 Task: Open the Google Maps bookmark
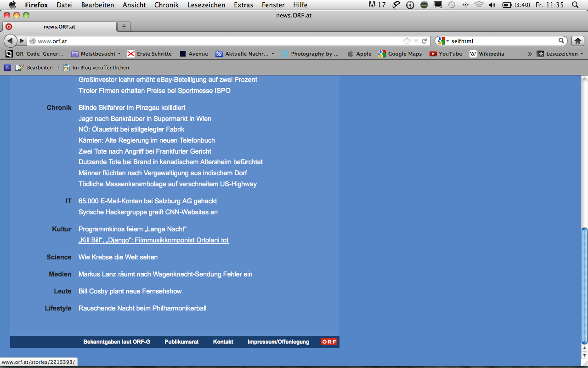[x=400, y=54]
